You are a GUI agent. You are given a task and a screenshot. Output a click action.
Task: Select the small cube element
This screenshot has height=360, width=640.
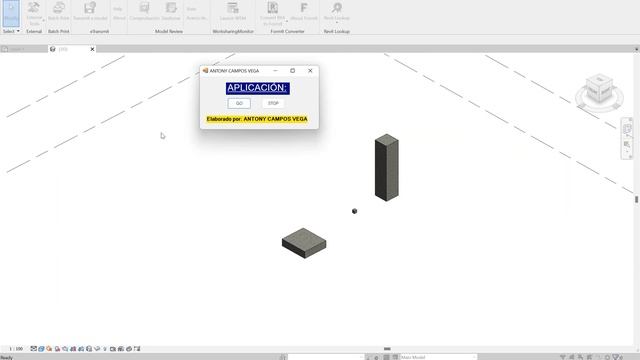pos(354,211)
